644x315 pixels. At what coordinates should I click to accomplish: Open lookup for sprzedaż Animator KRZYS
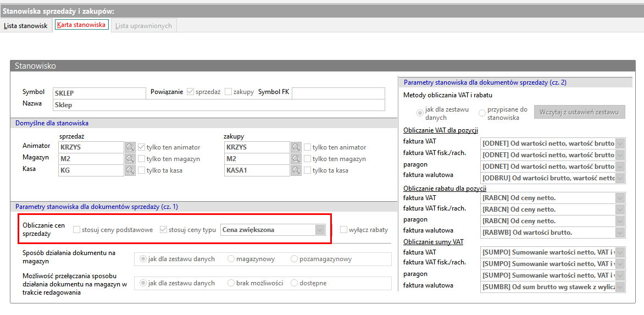(130, 147)
